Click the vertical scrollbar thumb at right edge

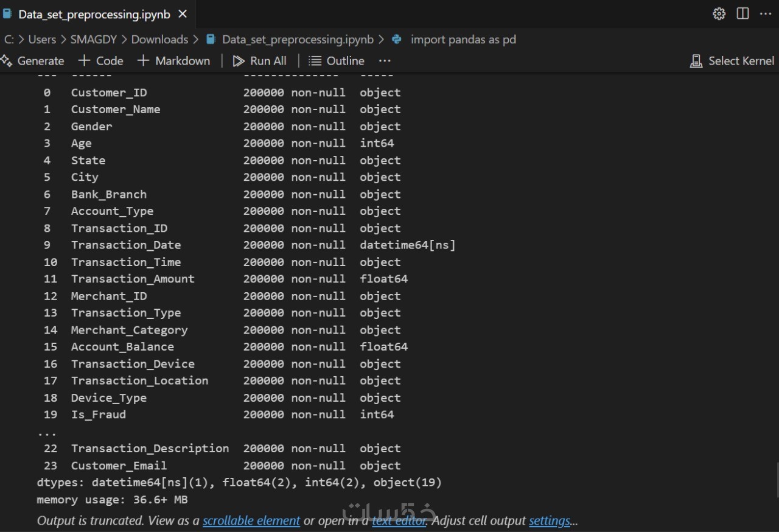(777, 480)
